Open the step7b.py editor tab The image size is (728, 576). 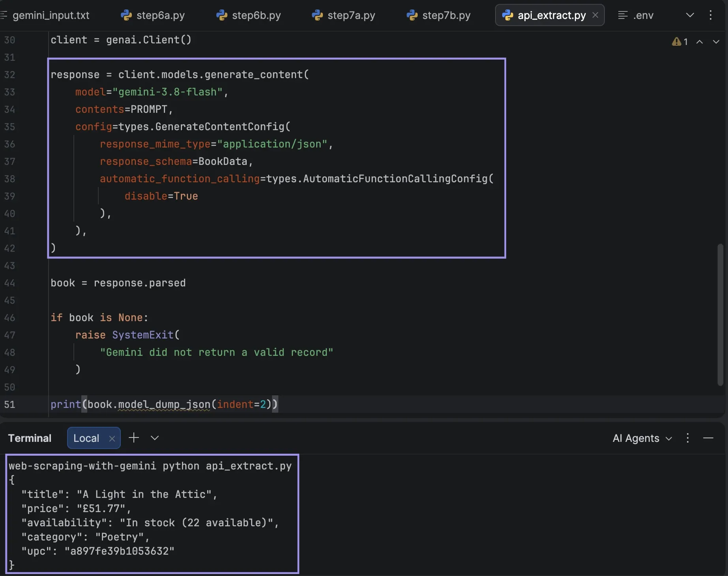click(439, 15)
